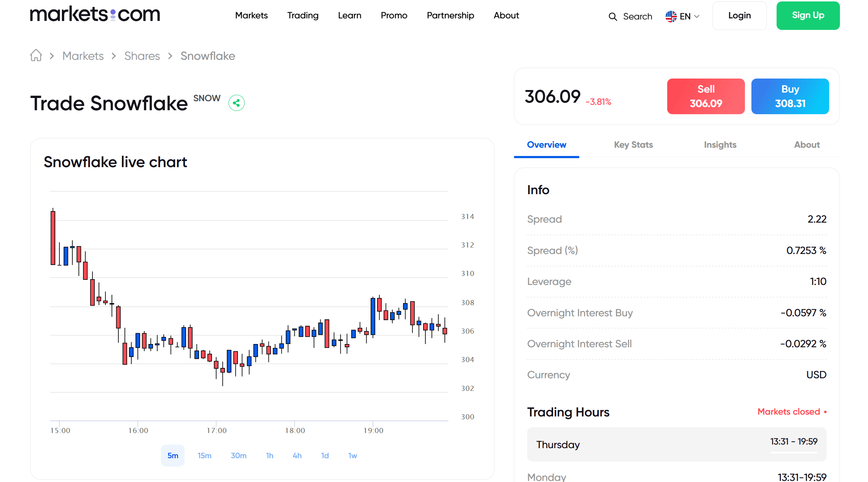Switch to the Insights tab
Viewport: 868px width, 482px height.
(720, 145)
